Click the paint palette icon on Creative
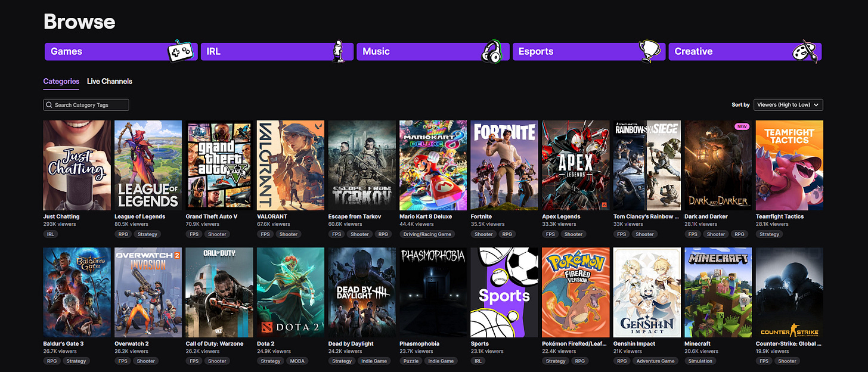Screen dimensions: 868x372 coord(805,51)
